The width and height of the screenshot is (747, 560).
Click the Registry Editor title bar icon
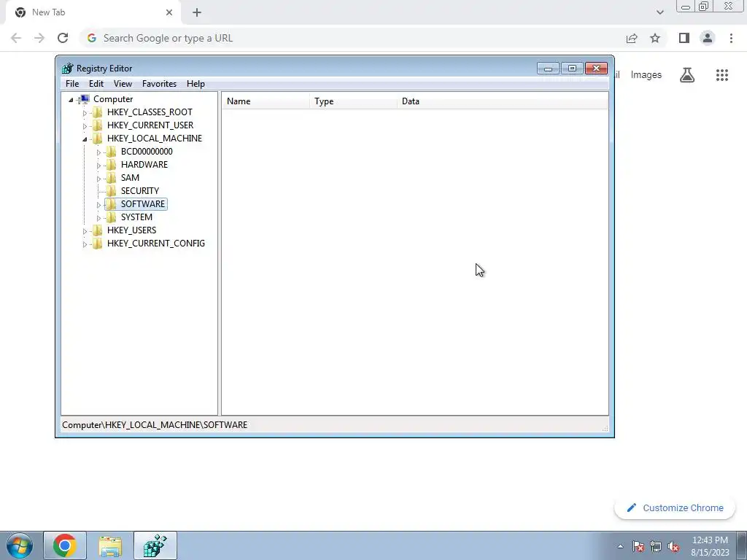68,68
